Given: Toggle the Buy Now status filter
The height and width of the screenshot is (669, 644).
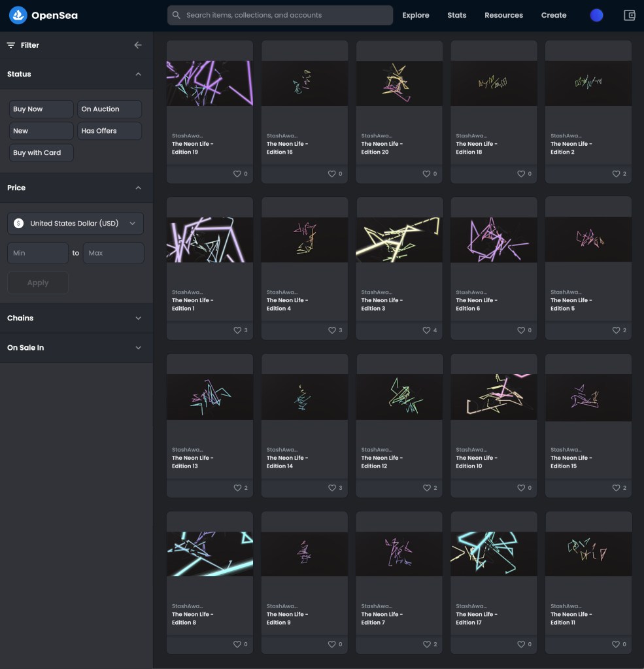Looking at the screenshot, I should 41,109.
